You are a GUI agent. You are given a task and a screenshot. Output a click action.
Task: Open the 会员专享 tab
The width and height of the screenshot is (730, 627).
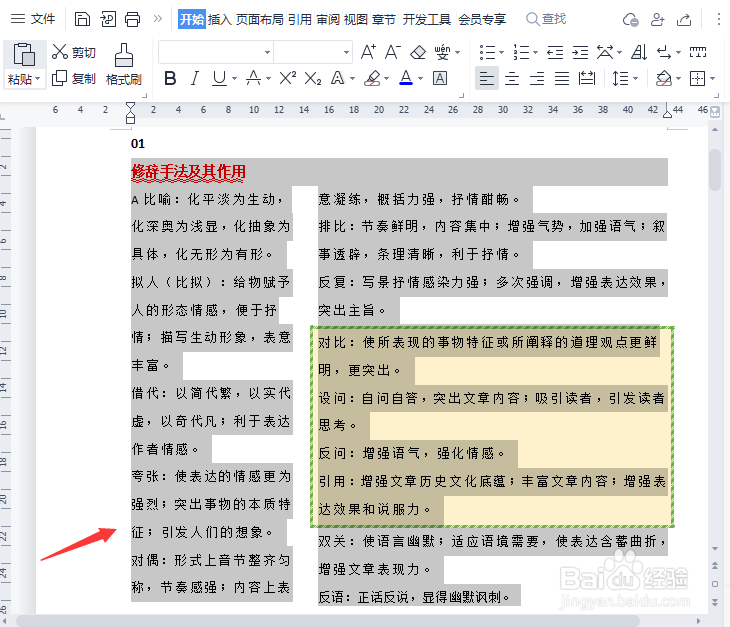click(x=482, y=19)
